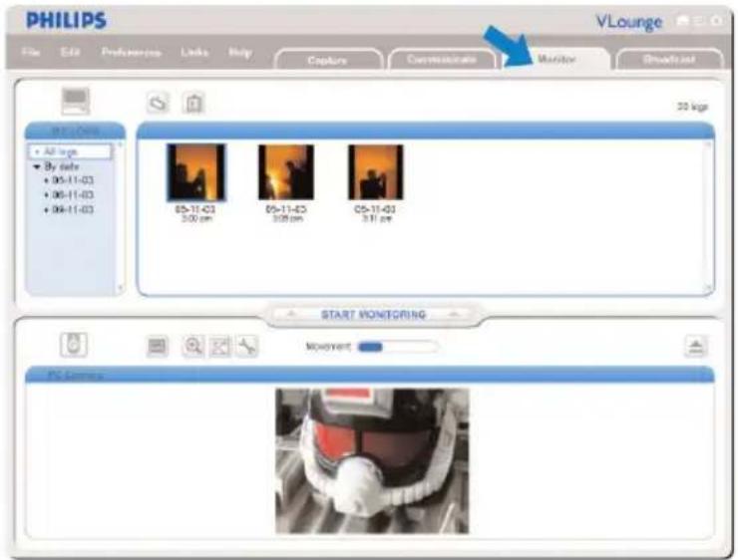This screenshot has width=738, height=560.
Task: Switch to the Broadcast tab
Action: tap(669, 59)
